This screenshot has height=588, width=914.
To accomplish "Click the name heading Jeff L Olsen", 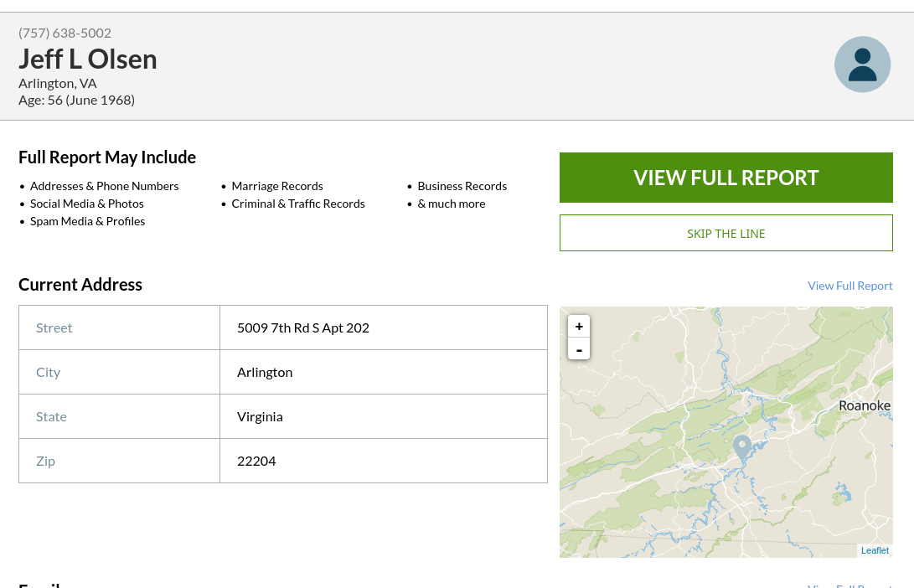I will coord(88,59).
